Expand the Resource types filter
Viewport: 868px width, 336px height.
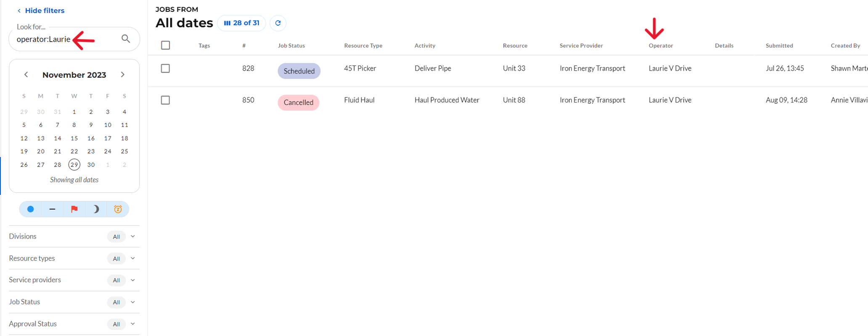click(x=74, y=258)
